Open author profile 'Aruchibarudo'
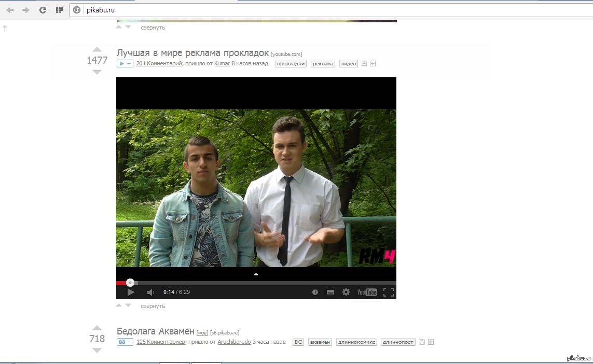 [x=234, y=342]
